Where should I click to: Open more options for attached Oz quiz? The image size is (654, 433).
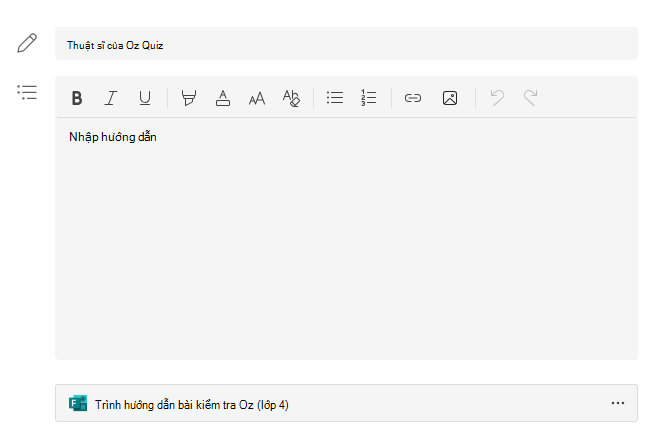618,403
